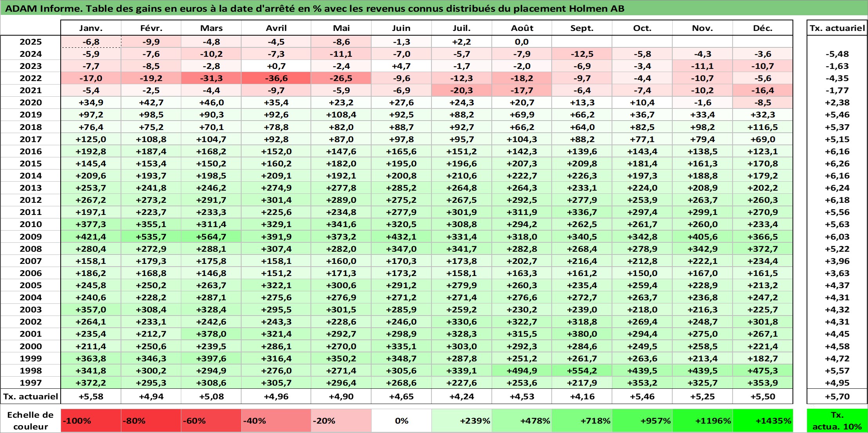The image size is (868, 433).
Task: Click the +380,0 cell for September 2001
Action: 582,334
